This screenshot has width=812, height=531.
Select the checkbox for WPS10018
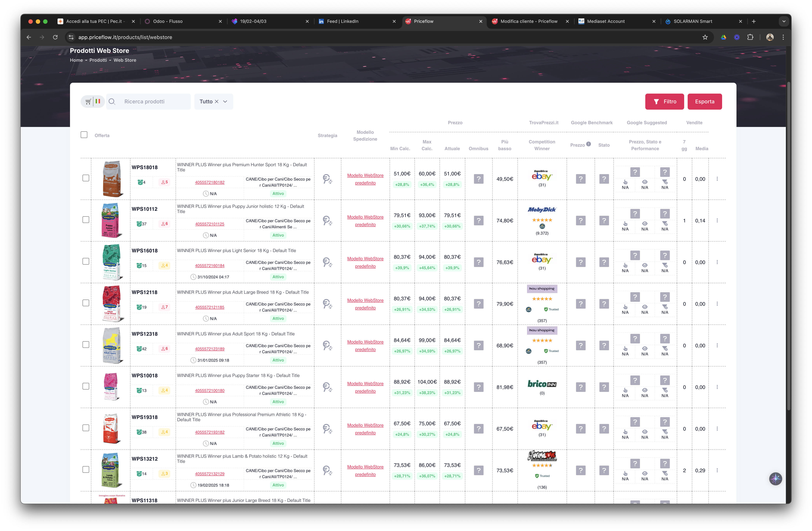(86, 386)
